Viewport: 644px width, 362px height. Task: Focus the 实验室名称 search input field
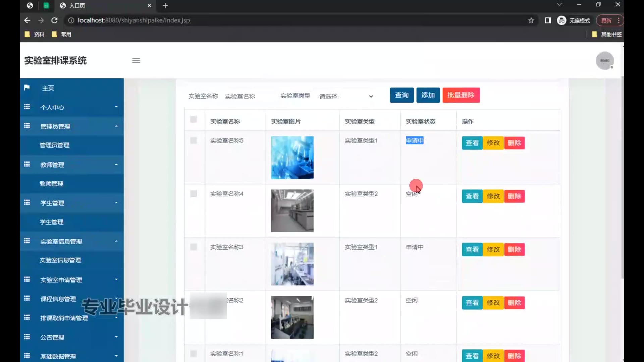click(248, 96)
